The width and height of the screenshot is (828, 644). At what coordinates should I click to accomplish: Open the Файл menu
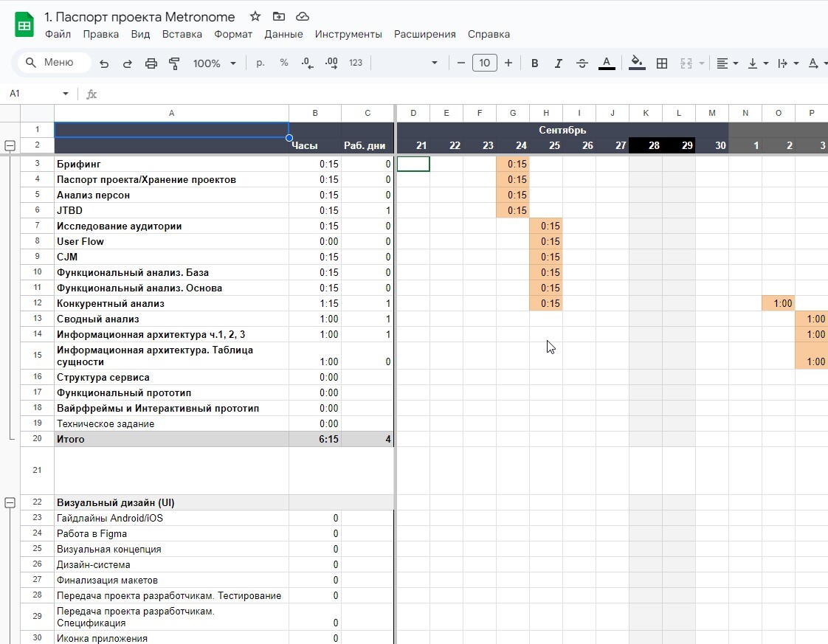click(58, 34)
